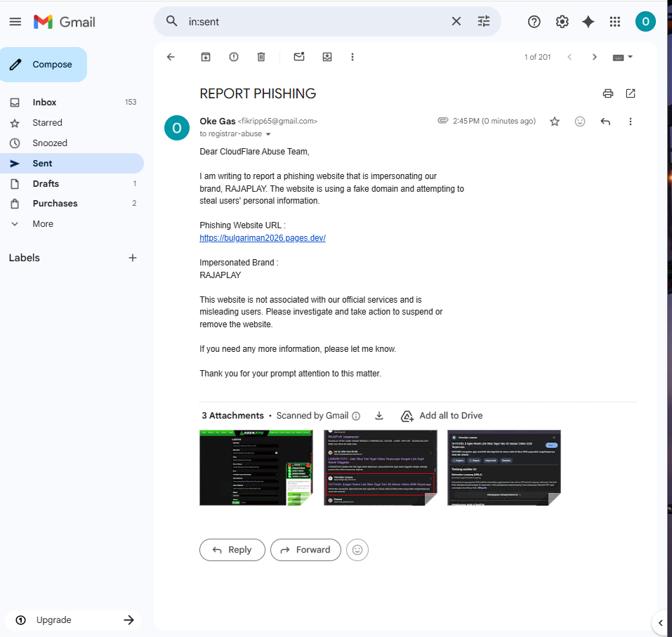The height and width of the screenshot is (637, 672).
Task: Select the Sent folder
Action: [x=72, y=164]
